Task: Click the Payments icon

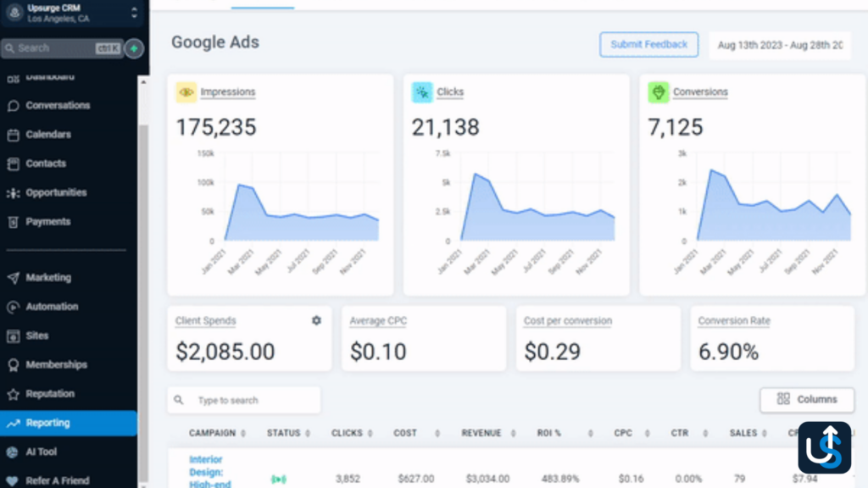Action: point(14,222)
